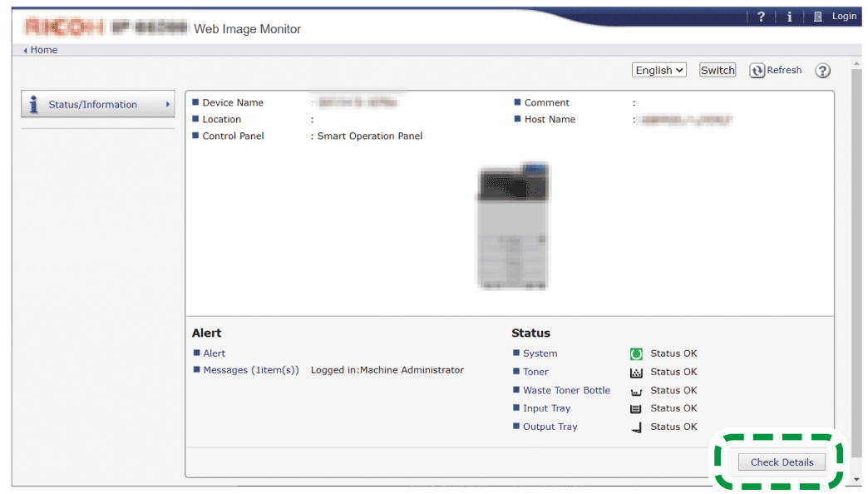Viewport: 868px width, 494px height.
Task: Navigate to Home via the breadcrumb link
Action: click(x=42, y=50)
